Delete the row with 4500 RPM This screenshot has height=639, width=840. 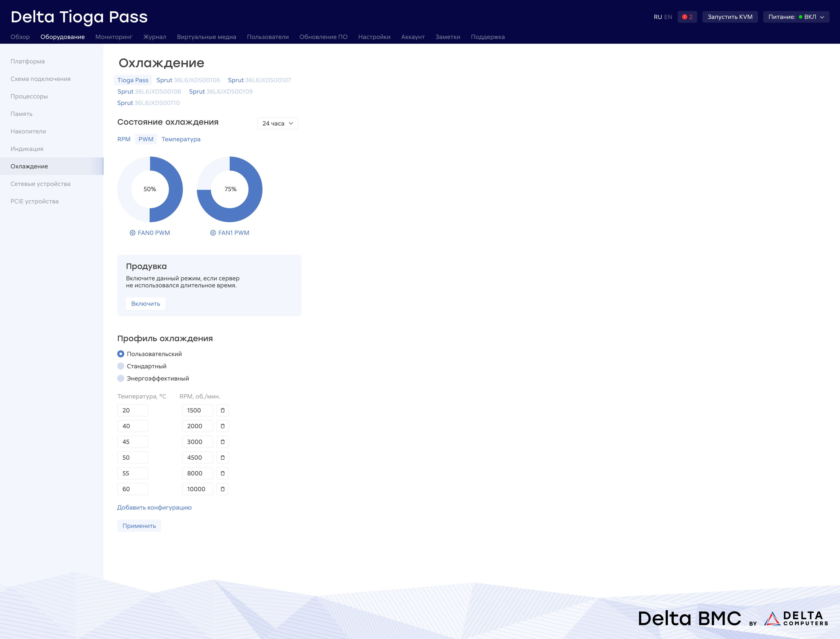222,457
